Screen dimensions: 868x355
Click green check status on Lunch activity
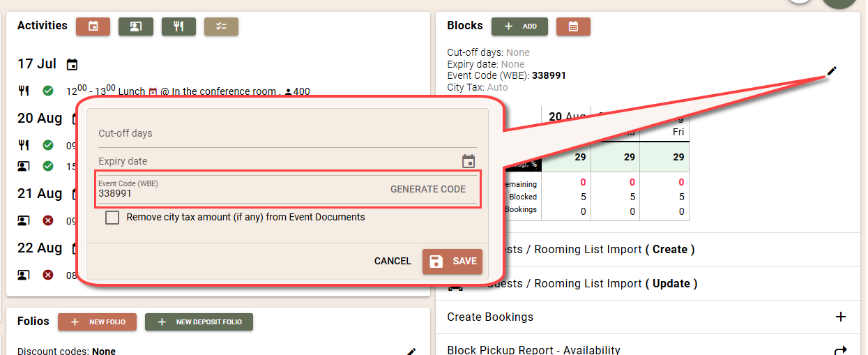click(x=48, y=91)
